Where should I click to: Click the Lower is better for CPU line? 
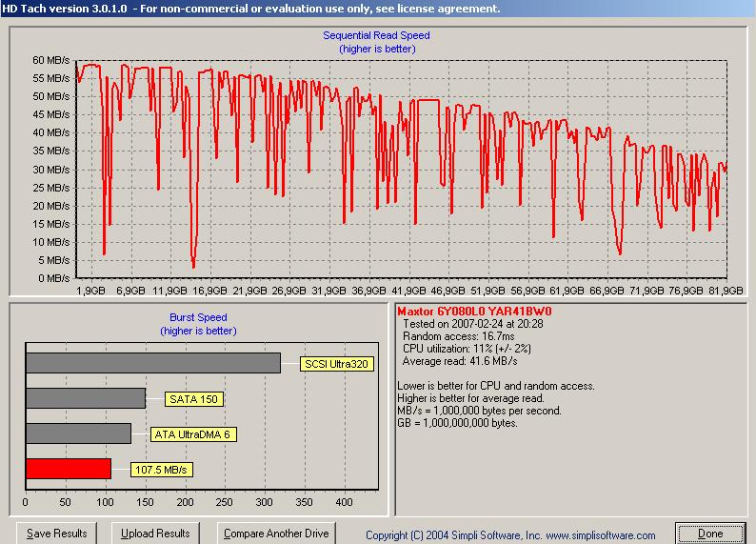496,386
